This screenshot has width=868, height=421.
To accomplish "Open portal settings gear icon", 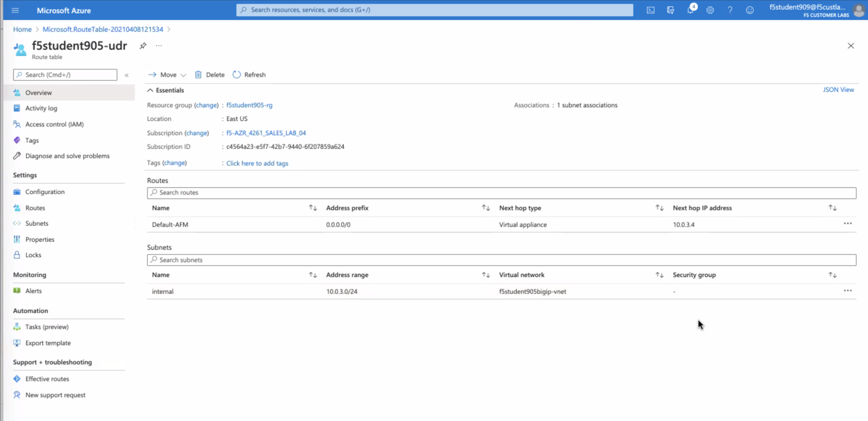I will coord(710,10).
